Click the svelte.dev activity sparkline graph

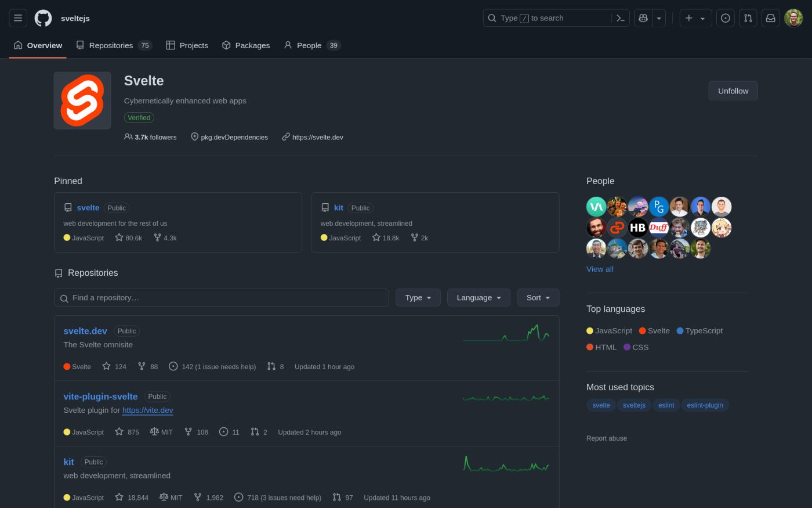[506, 333]
